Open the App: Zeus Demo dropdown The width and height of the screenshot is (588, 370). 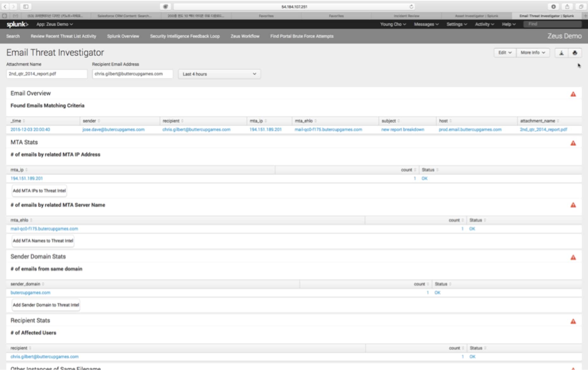55,24
